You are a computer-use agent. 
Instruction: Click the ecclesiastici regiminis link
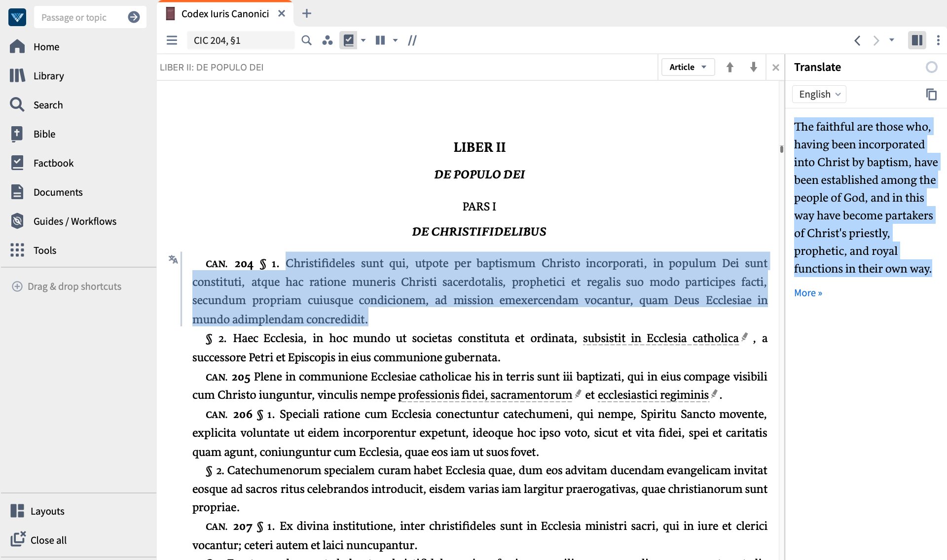[653, 395]
